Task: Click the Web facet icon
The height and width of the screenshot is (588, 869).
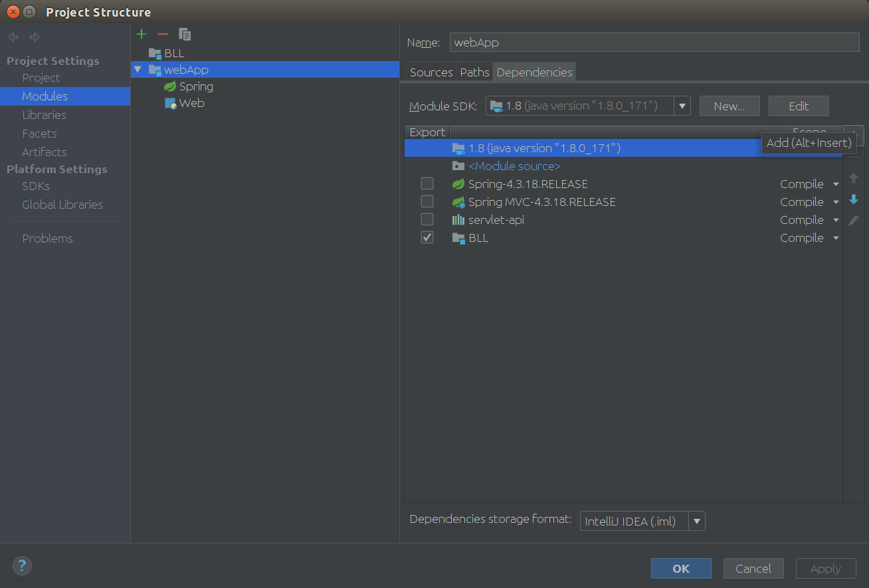Action: coord(170,103)
